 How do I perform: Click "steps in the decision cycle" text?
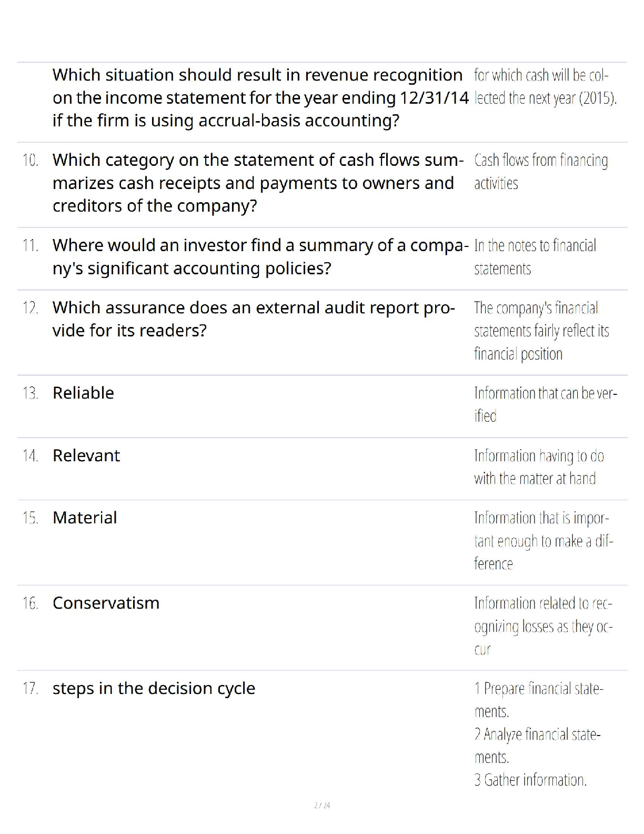tap(154, 688)
